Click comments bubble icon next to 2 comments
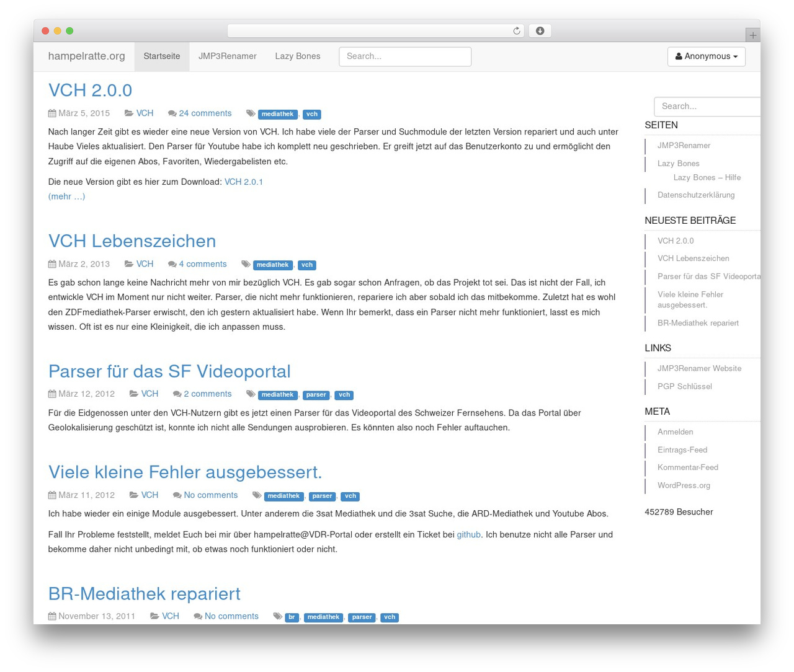The image size is (794, 672). click(x=177, y=394)
